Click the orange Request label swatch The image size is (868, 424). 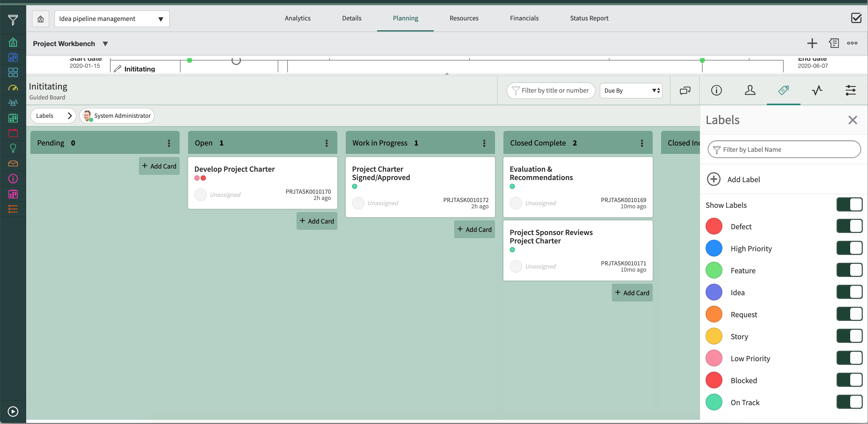click(714, 314)
